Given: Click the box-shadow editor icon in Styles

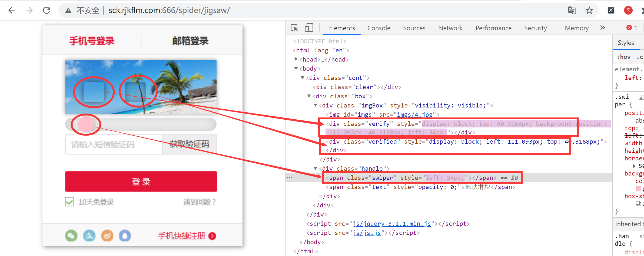Looking at the screenshot, I should pyautogui.click(x=638, y=203).
